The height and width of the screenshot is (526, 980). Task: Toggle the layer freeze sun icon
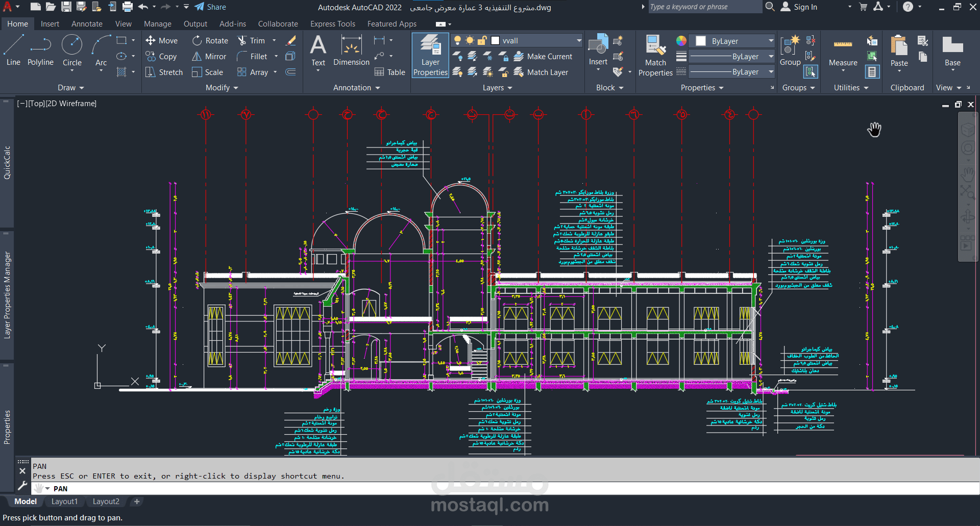click(x=470, y=41)
